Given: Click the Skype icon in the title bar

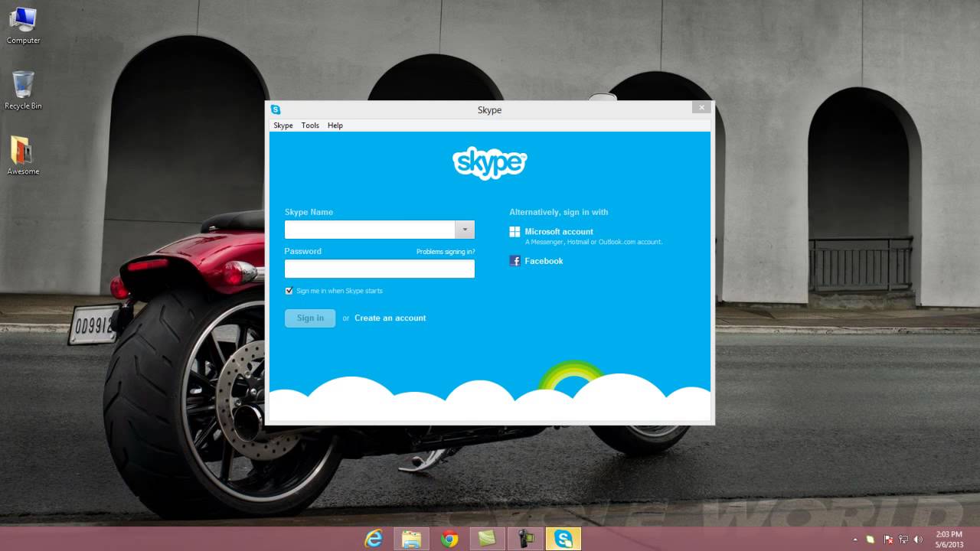Looking at the screenshot, I should [276, 109].
